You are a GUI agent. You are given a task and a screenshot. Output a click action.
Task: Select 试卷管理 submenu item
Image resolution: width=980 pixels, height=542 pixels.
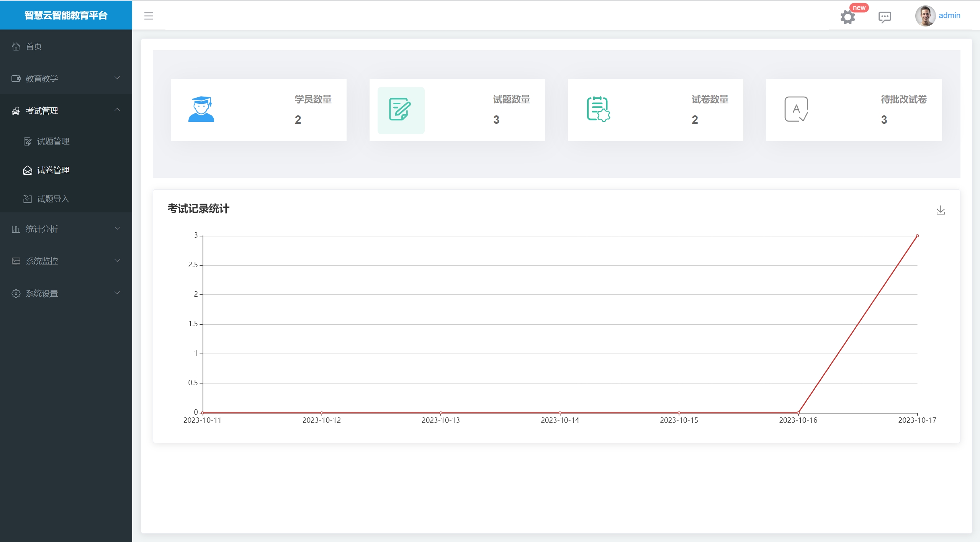click(x=53, y=170)
